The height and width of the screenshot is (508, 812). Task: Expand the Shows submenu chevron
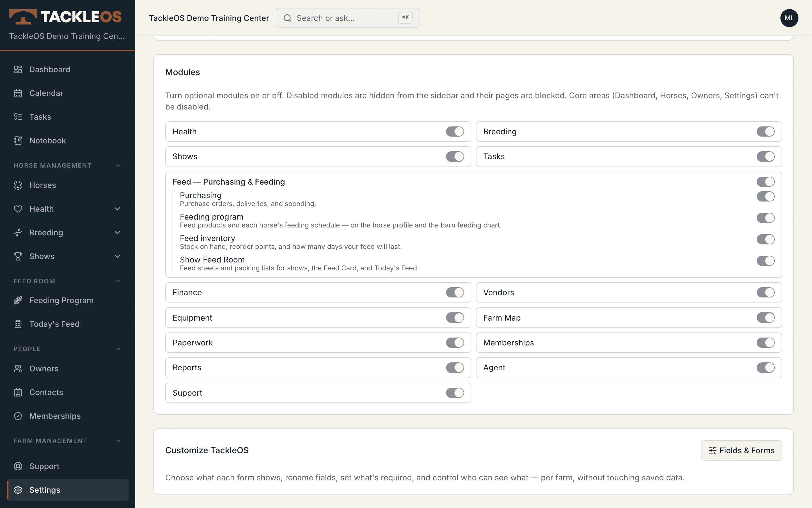117,256
